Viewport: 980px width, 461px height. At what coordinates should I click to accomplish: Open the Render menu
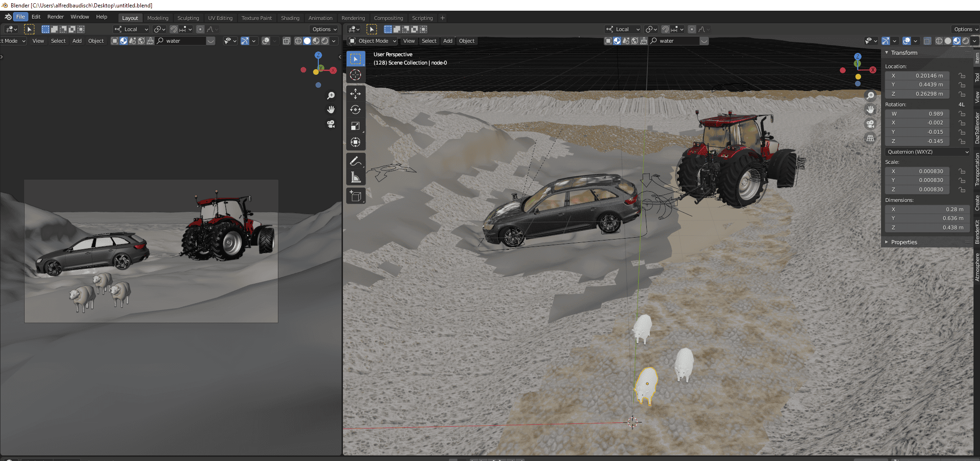(55, 17)
